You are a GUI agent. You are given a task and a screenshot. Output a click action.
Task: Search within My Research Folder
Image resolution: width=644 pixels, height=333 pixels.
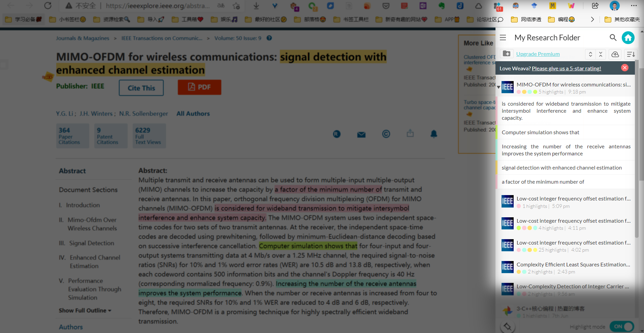click(613, 38)
